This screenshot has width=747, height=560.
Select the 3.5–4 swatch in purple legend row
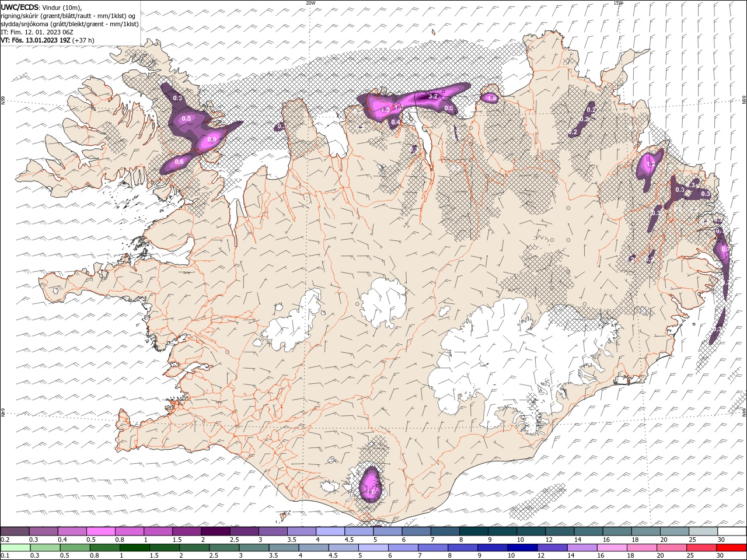[301, 531]
